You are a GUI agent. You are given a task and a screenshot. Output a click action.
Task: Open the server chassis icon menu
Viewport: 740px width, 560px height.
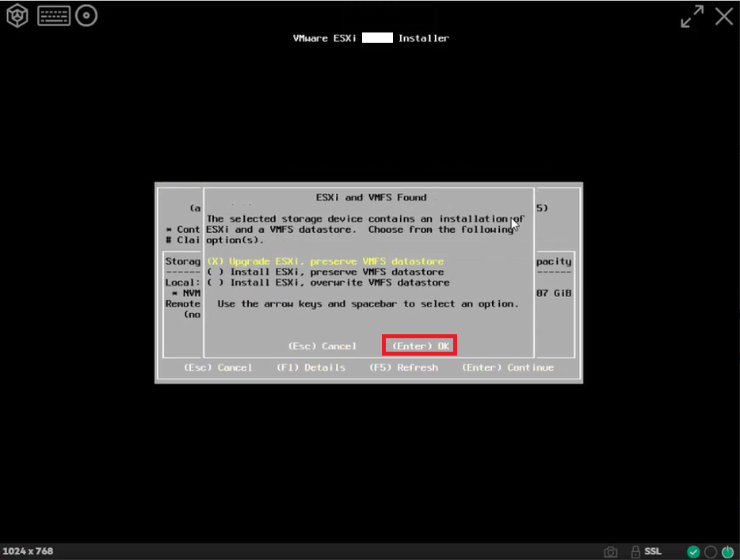point(16,15)
